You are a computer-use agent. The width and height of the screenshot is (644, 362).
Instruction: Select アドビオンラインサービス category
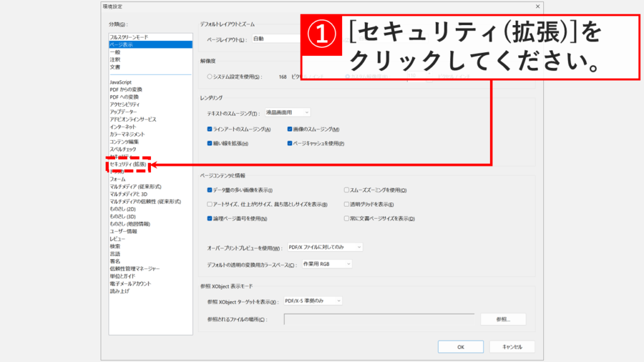click(x=133, y=119)
